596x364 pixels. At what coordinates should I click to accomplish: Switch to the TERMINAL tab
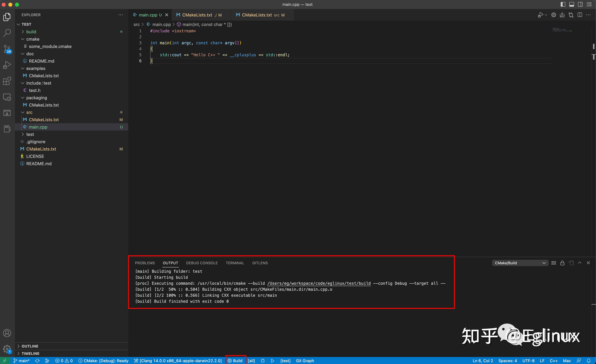(x=235, y=263)
